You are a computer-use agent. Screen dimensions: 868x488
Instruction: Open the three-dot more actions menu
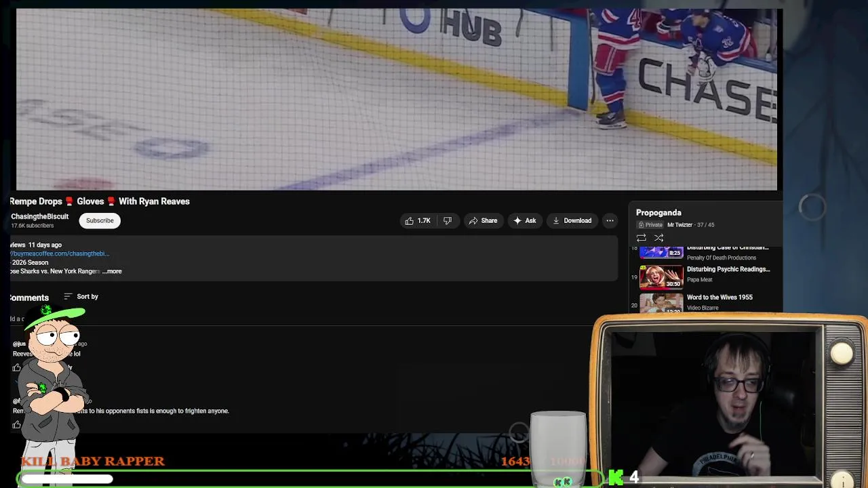tap(610, 220)
